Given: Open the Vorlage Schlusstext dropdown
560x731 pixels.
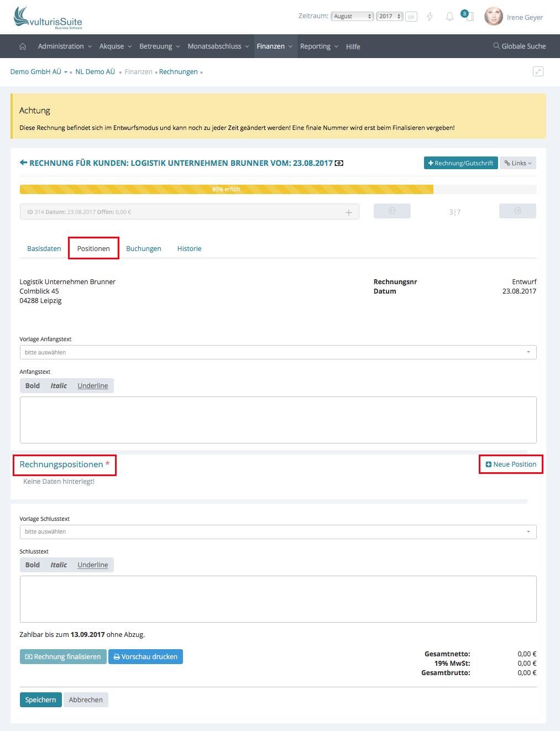Looking at the screenshot, I should 278,532.
